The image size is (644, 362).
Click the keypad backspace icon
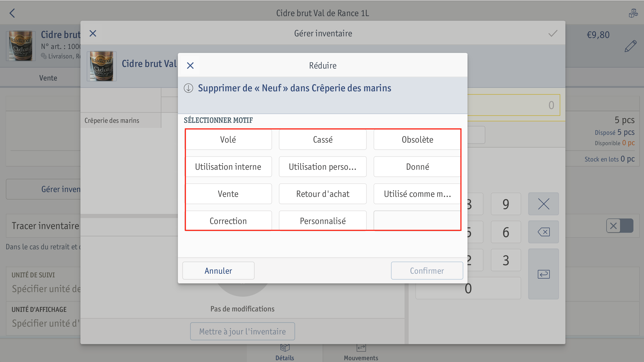pos(544,232)
